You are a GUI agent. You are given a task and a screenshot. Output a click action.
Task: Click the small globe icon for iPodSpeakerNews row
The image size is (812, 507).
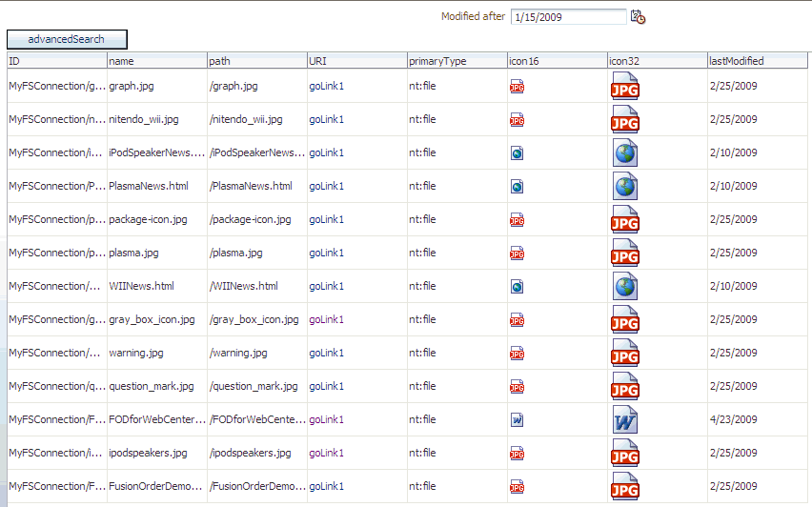coord(517,153)
